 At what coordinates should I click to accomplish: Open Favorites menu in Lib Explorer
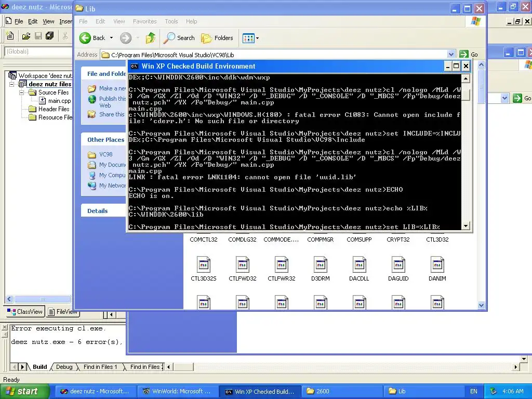click(x=145, y=21)
